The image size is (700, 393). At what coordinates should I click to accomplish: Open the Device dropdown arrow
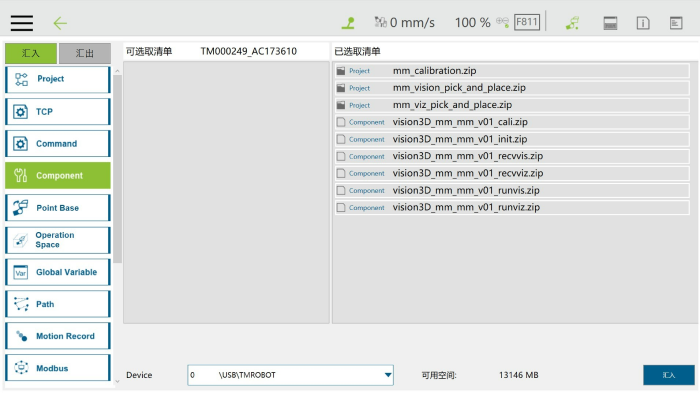[388, 375]
